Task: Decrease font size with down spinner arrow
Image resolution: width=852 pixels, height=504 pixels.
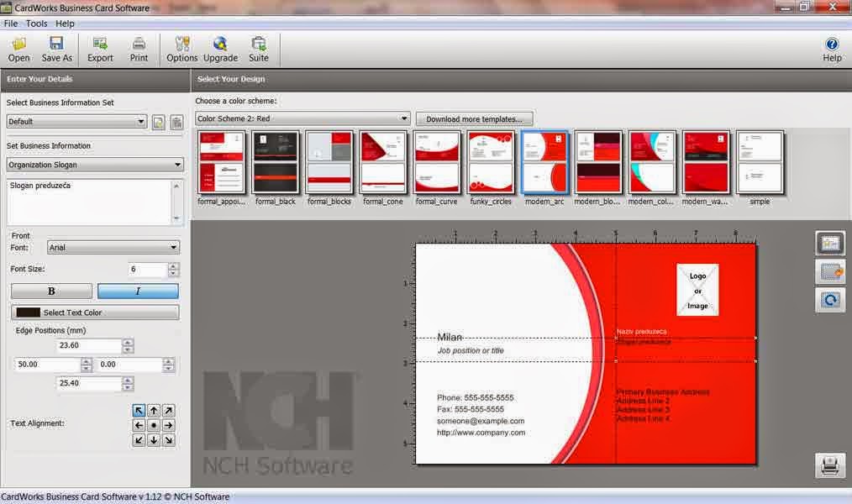Action: [x=173, y=273]
